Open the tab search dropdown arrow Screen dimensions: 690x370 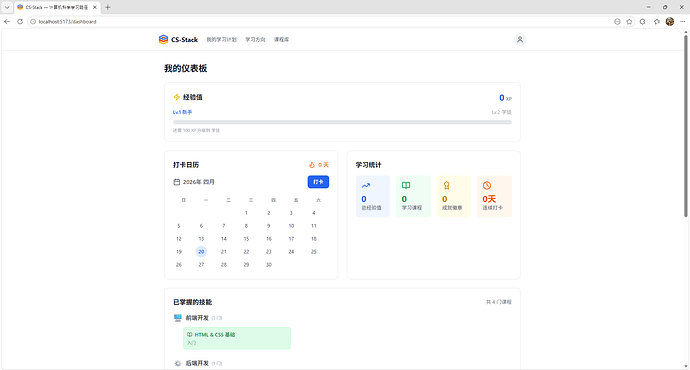pyautogui.click(x=7, y=7)
